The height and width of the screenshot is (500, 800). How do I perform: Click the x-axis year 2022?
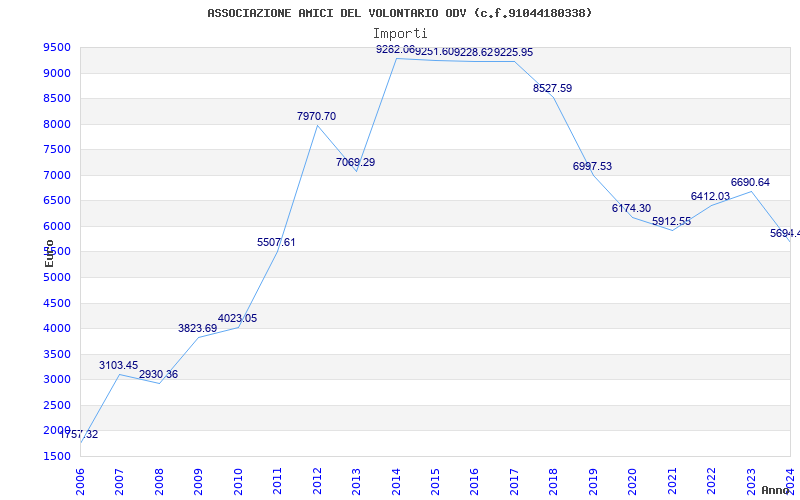click(x=711, y=482)
